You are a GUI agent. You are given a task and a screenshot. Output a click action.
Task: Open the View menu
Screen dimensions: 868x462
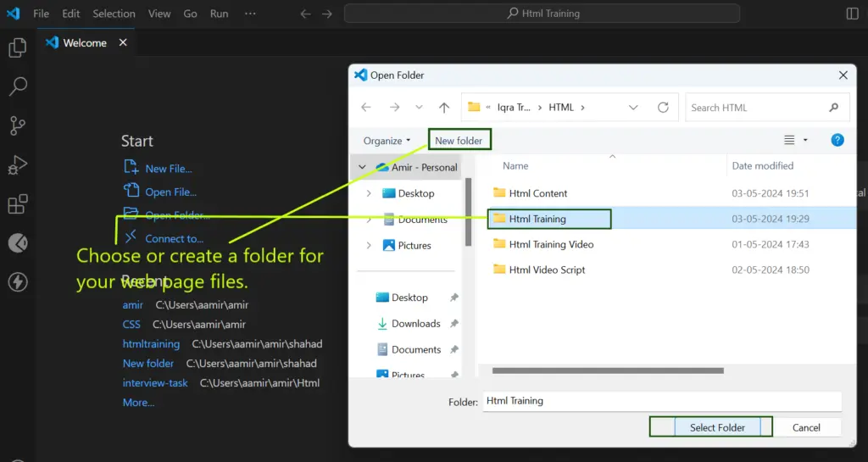click(159, 14)
